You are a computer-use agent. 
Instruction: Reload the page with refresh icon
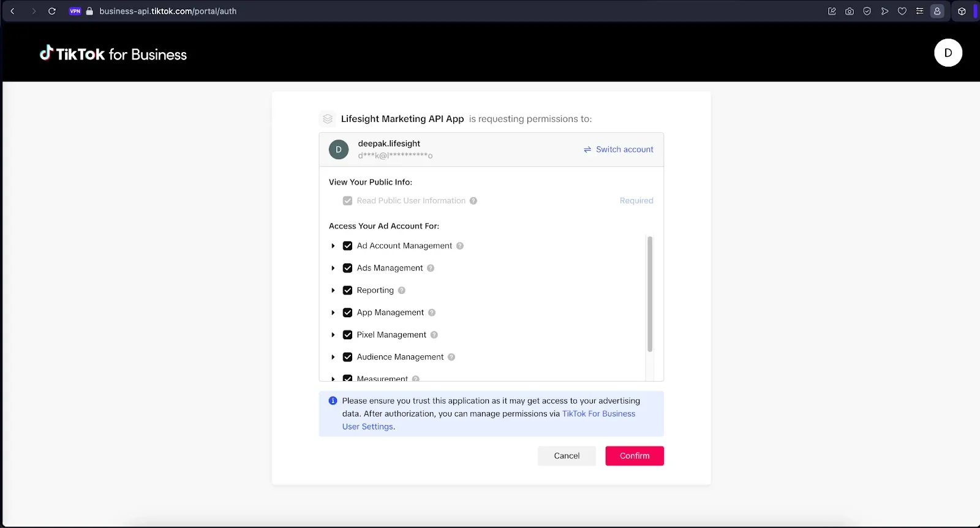click(x=52, y=11)
